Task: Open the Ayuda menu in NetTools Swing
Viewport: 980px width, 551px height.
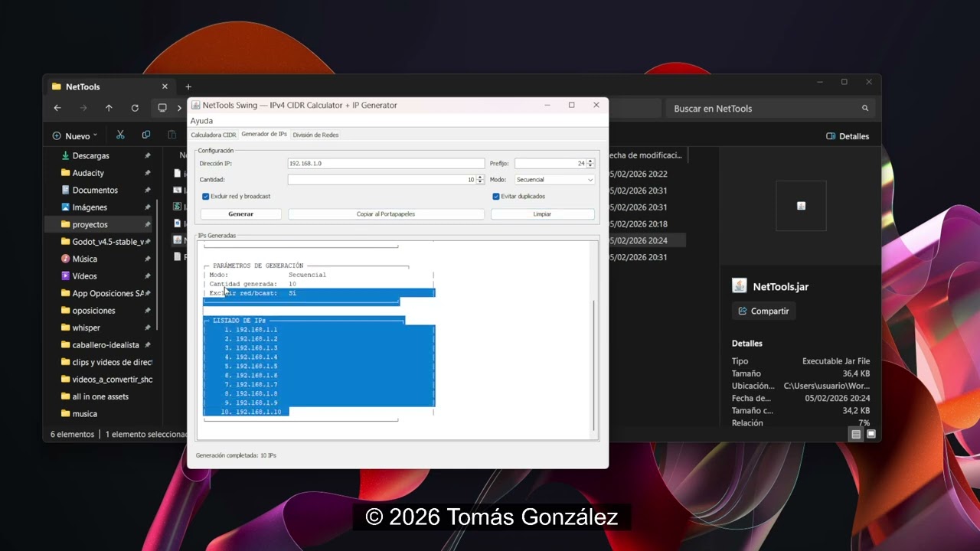Action: (201, 121)
